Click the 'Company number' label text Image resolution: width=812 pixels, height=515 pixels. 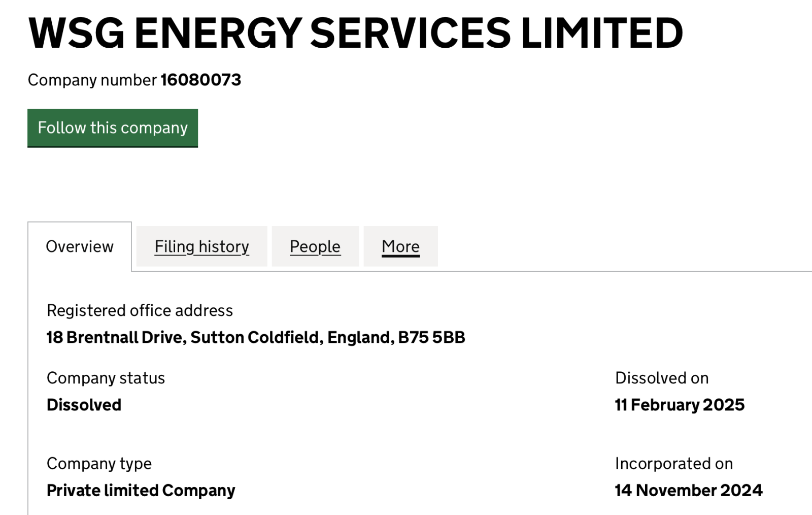click(x=92, y=80)
